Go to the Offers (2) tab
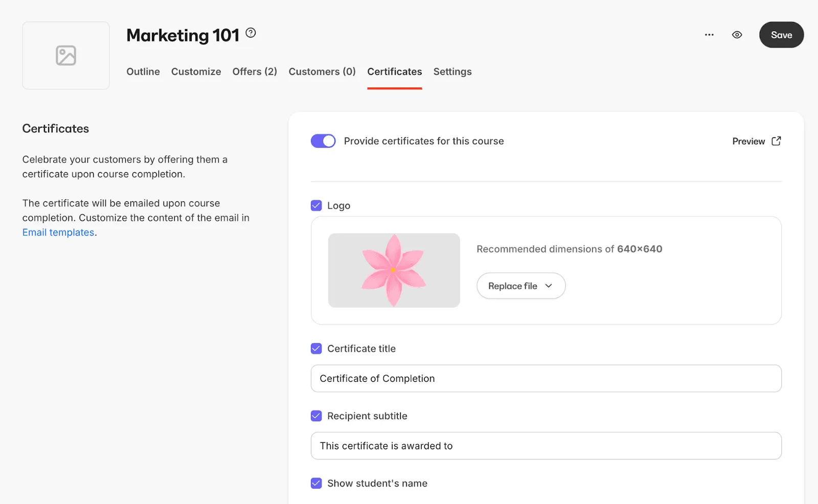Viewport: 818px width, 504px height. 255,72
